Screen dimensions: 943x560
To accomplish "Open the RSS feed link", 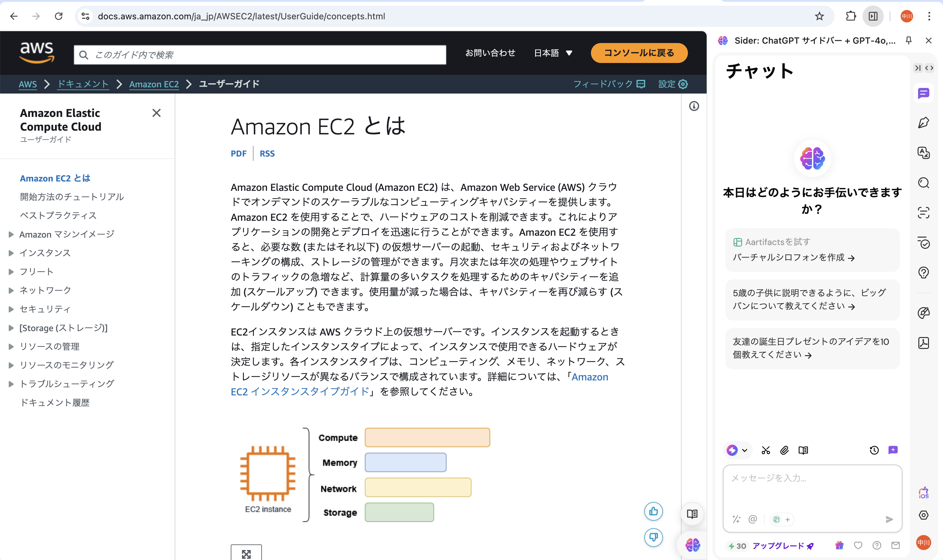I will (x=267, y=154).
